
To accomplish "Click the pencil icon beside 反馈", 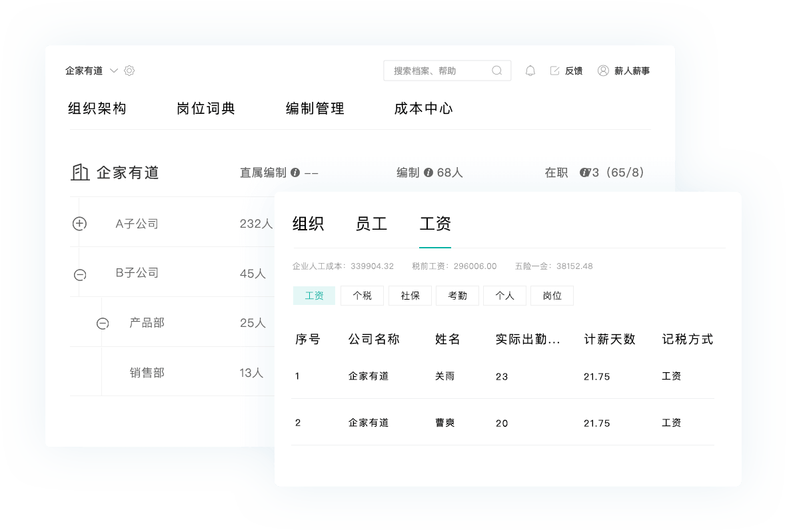I will [x=554, y=70].
